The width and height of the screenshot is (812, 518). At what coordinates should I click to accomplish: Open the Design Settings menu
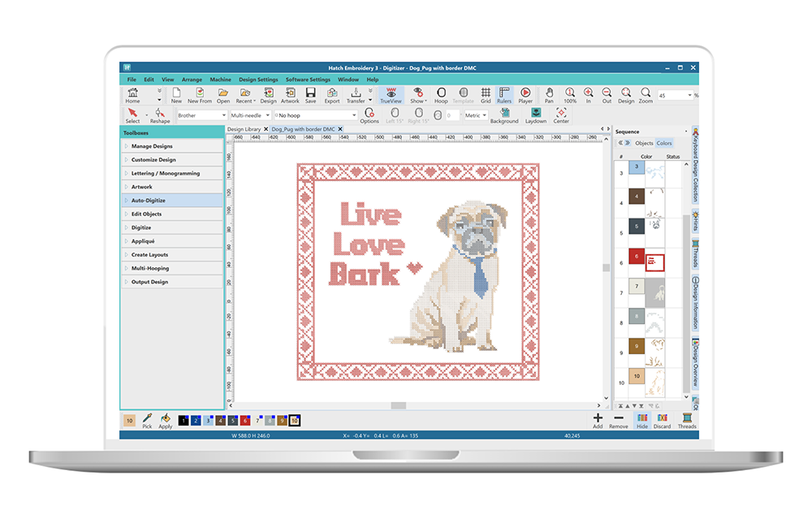pos(258,80)
